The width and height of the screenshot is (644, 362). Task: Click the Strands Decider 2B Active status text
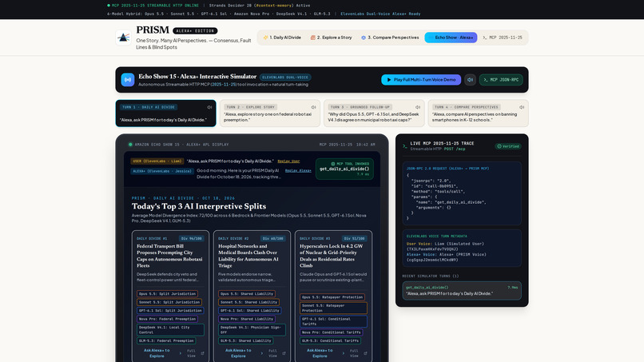pos(260,6)
